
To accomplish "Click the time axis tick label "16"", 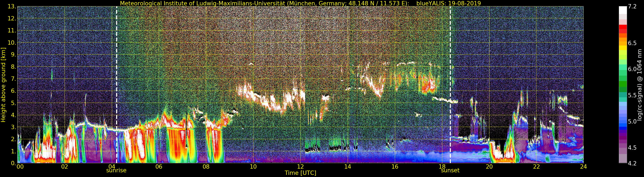I will pos(395,167).
